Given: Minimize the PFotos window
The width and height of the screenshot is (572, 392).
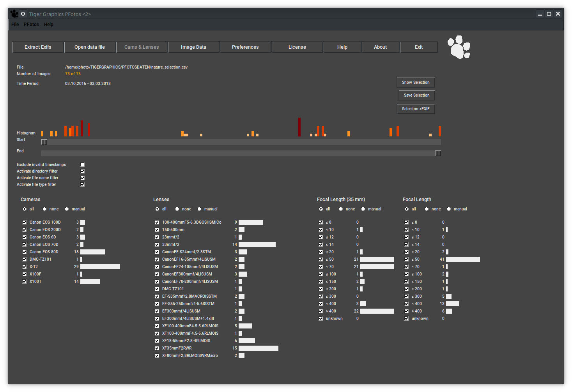Looking at the screenshot, I should pos(540,14).
